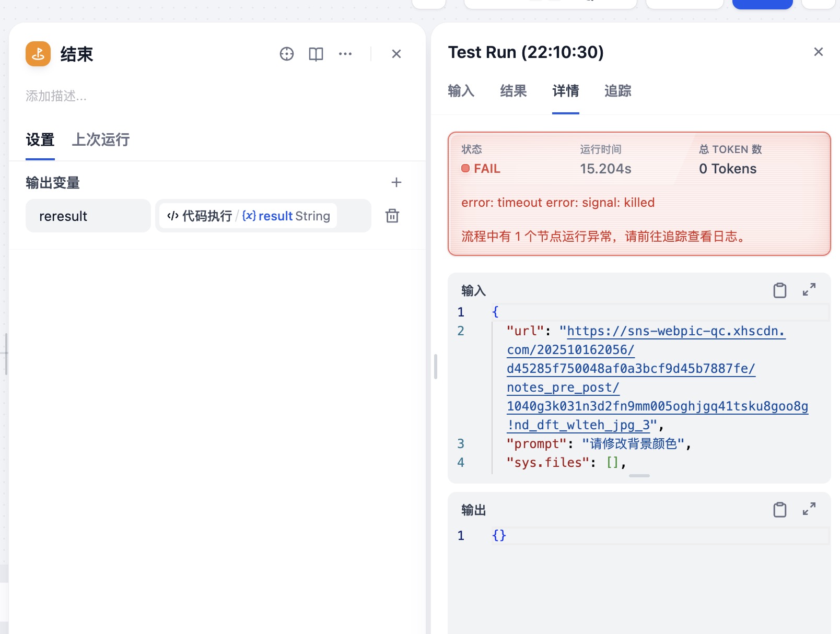Click the target run-step icon
The image size is (840, 634).
click(286, 54)
